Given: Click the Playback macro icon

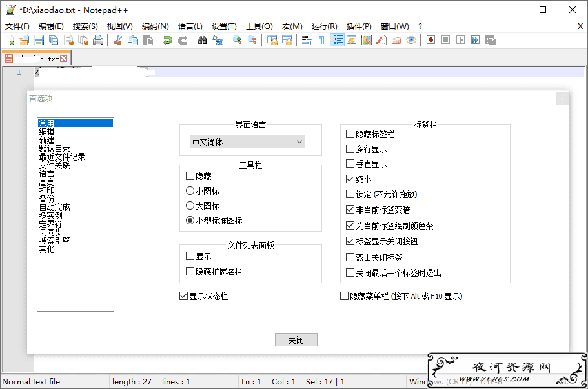Looking at the screenshot, I should (x=460, y=40).
